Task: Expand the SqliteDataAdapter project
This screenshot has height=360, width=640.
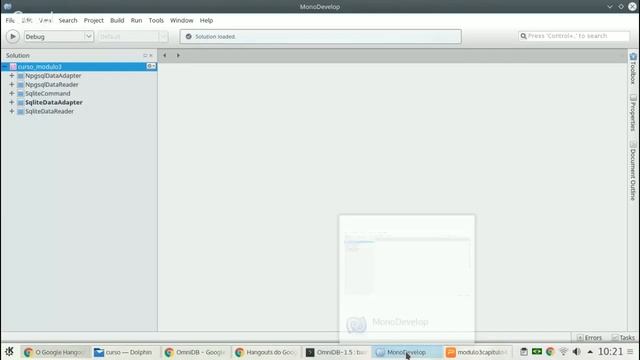Action: tap(12, 102)
